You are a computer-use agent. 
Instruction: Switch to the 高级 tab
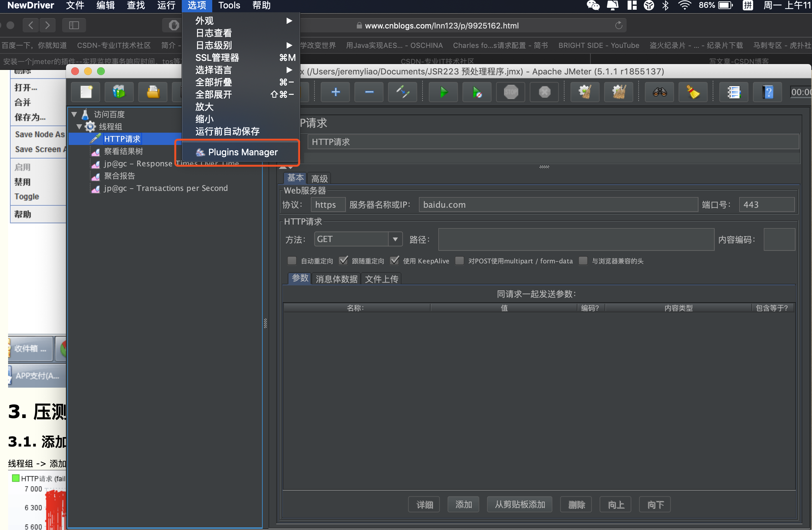(x=319, y=178)
